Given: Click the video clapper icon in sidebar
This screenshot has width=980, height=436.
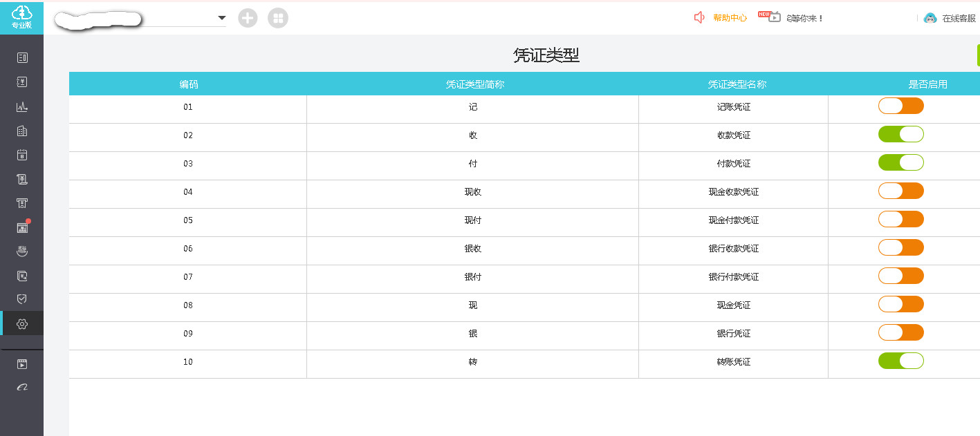Looking at the screenshot, I should coord(22,364).
